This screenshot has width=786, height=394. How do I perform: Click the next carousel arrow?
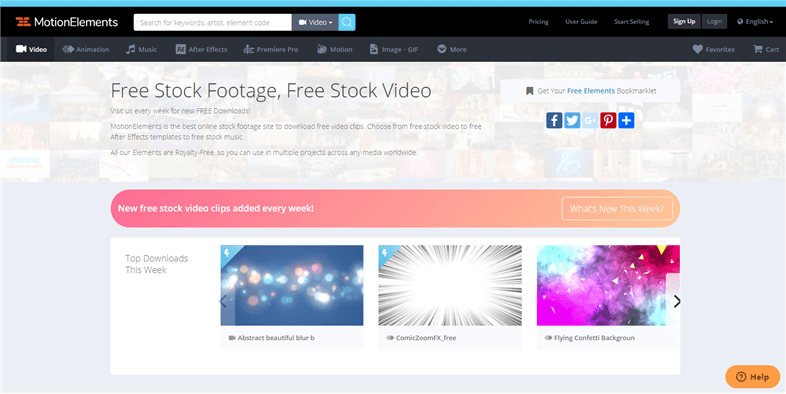coord(677,301)
